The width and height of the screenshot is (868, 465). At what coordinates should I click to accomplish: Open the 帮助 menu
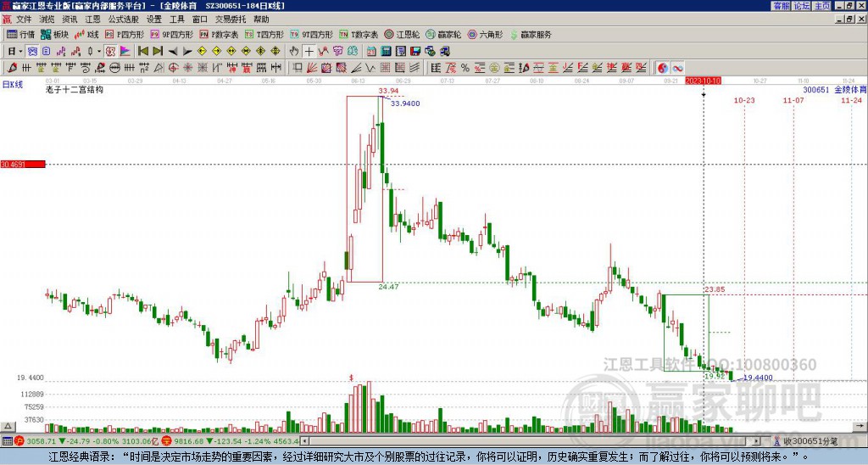pyautogui.click(x=261, y=20)
